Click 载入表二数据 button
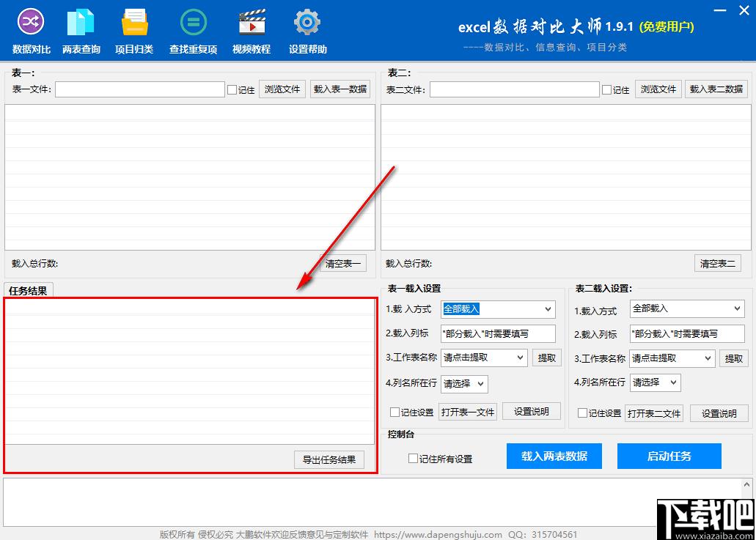Screen dimensions: 756x540 (716, 89)
